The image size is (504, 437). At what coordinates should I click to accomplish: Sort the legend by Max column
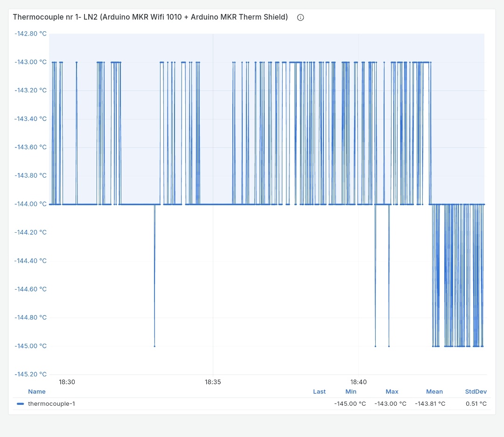[x=392, y=392]
